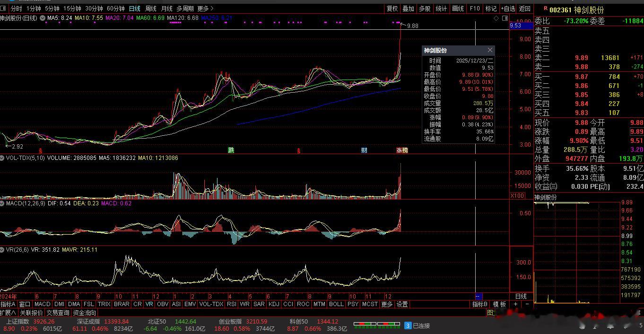
Task: Click the 画线 drawing tools button
Action: point(458,9)
